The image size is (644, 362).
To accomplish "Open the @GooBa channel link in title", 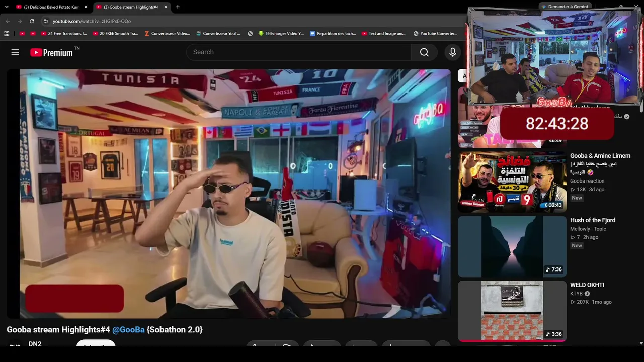I will [128, 330].
